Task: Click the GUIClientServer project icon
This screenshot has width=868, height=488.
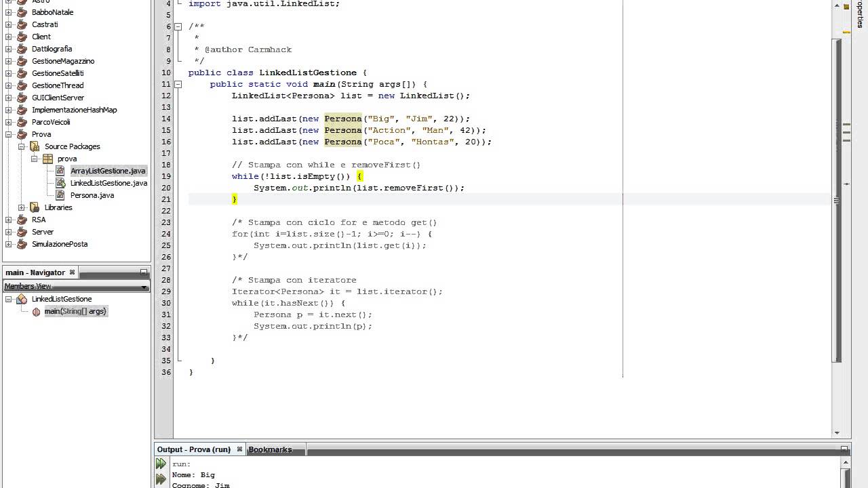Action: (22, 98)
